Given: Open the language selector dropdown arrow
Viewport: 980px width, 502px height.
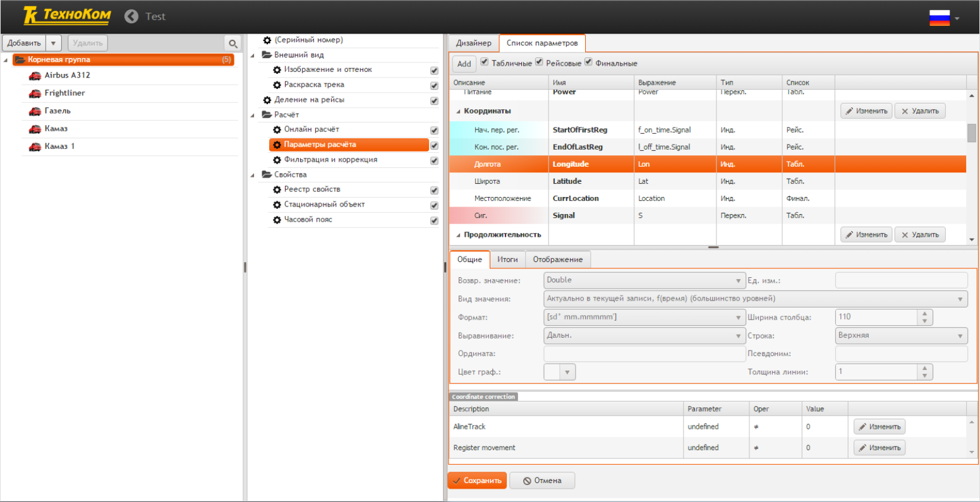Looking at the screenshot, I should [x=957, y=18].
